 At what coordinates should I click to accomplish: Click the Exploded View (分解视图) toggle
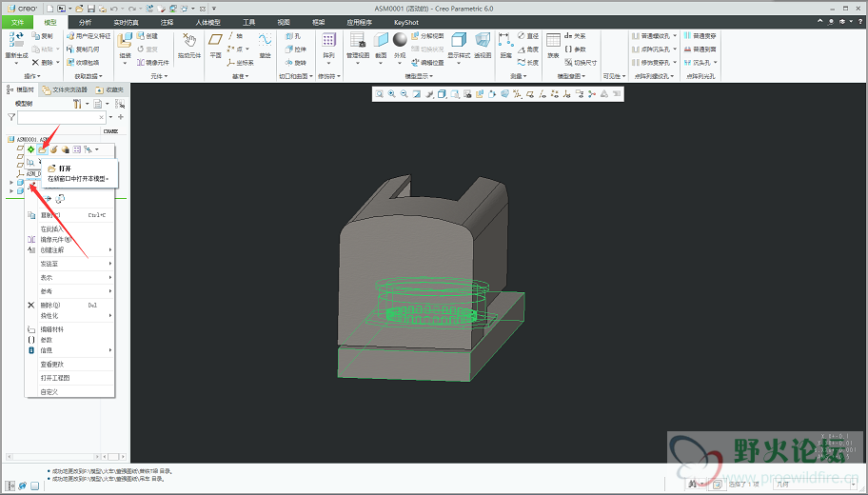(427, 36)
